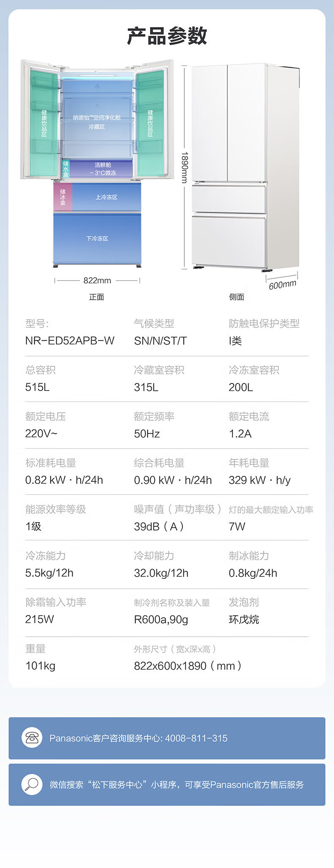Click the 600mm depth dimension label
Screen dimensions: 334x868
(282, 285)
